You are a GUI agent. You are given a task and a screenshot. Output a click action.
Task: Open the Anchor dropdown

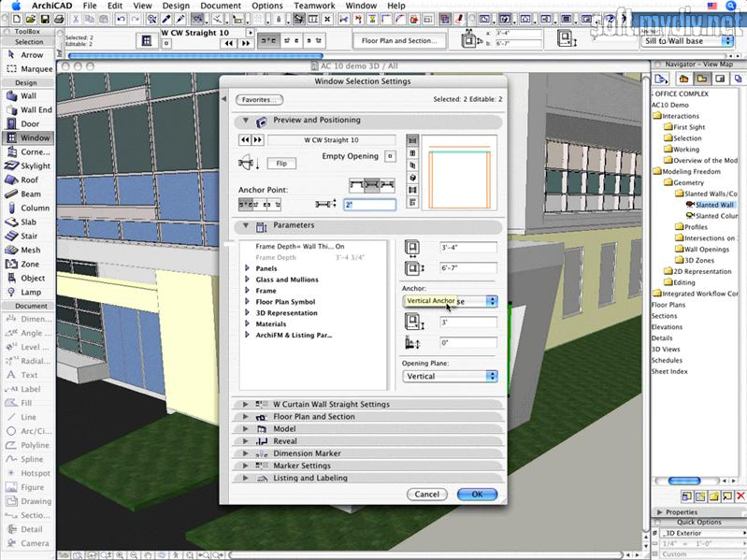pyautogui.click(x=451, y=301)
